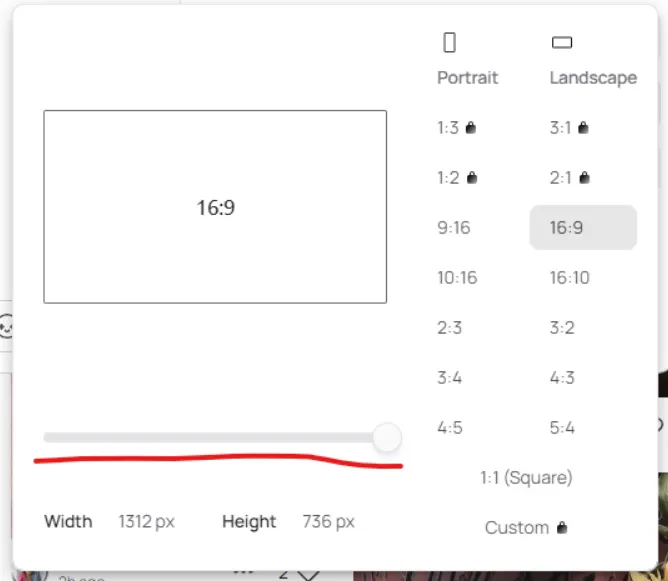Choose the 2:3 aspect ratio
Screen dimensions: 668x581
(x=449, y=328)
